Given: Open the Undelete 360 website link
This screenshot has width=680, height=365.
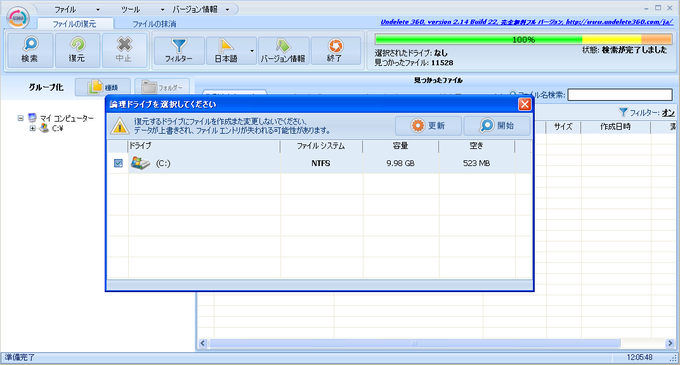Looking at the screenshot, I should (526, 22).
